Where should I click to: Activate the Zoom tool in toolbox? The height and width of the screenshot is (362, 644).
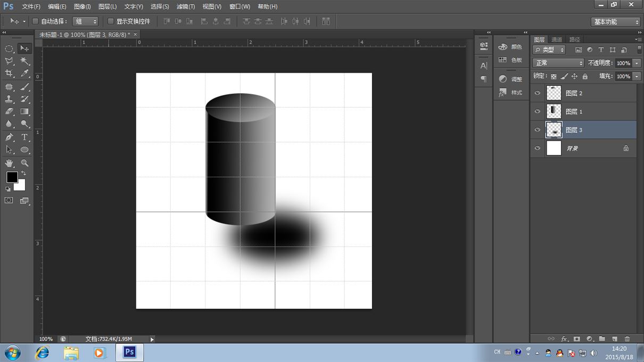coord(24,163)
